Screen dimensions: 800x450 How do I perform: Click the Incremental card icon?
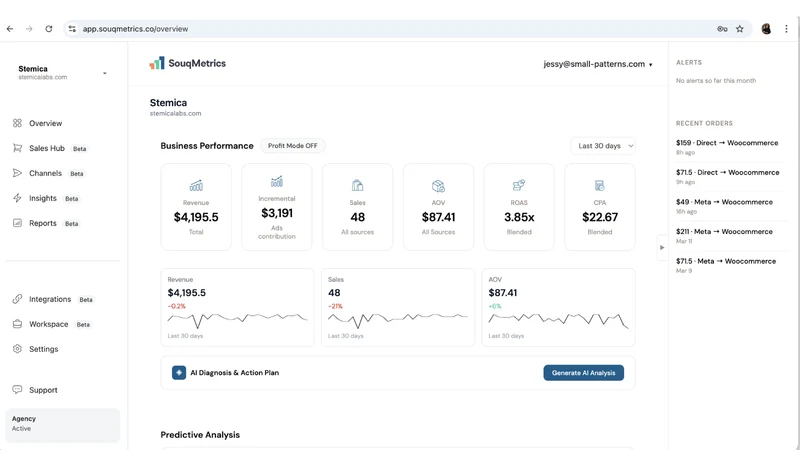(277, 181)
